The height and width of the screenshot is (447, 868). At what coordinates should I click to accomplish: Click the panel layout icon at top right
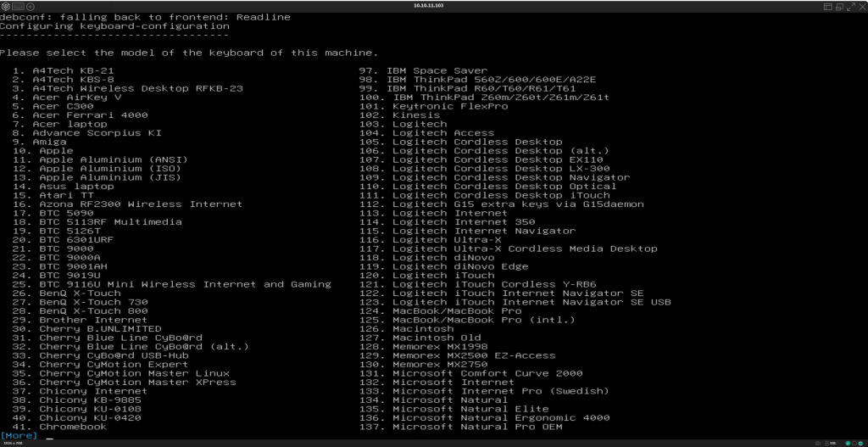click(x=828, y=7)
